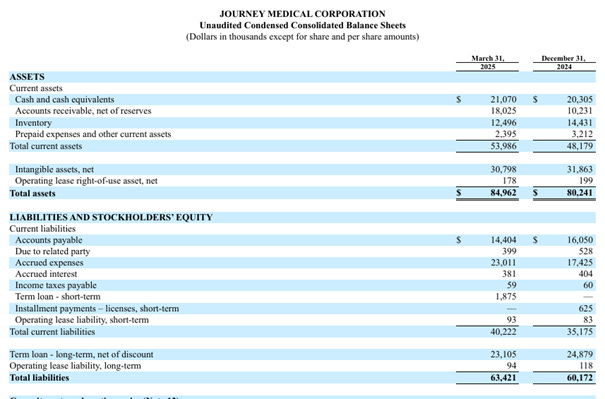Click 'Installment payments – licenses, short-term' label
Screen dimensions: 605x399
(x=97, y=309)
